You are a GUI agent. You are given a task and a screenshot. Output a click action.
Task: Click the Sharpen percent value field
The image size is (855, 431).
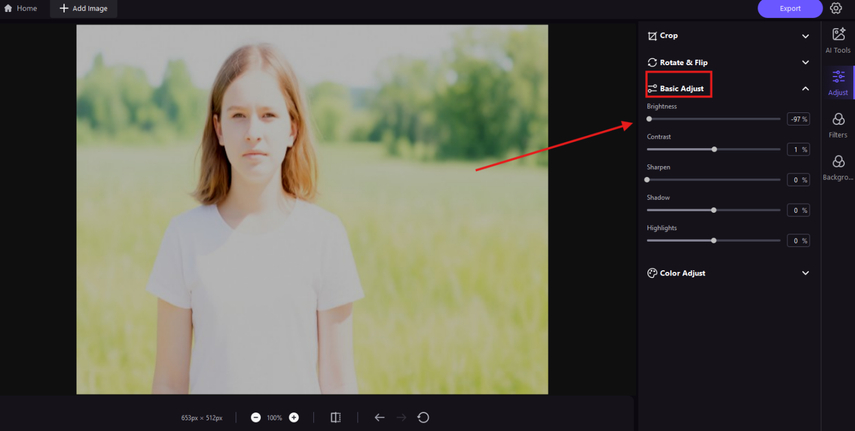click(798, 180)
